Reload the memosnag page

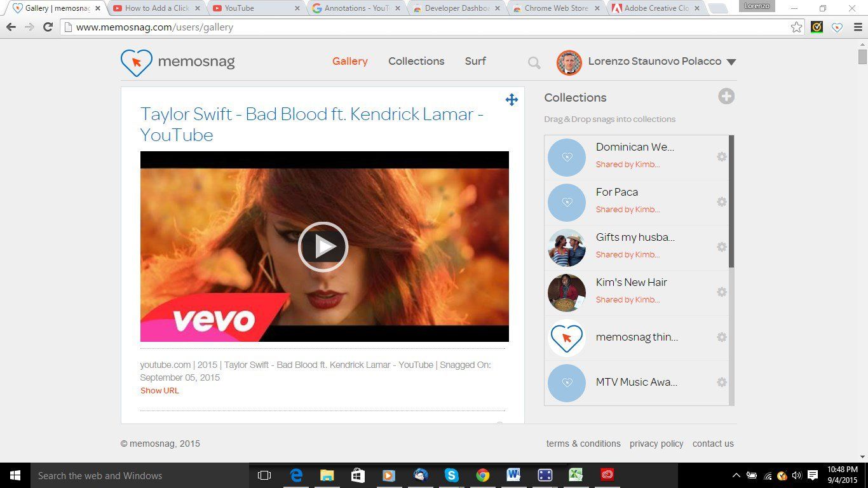point(48,27)
